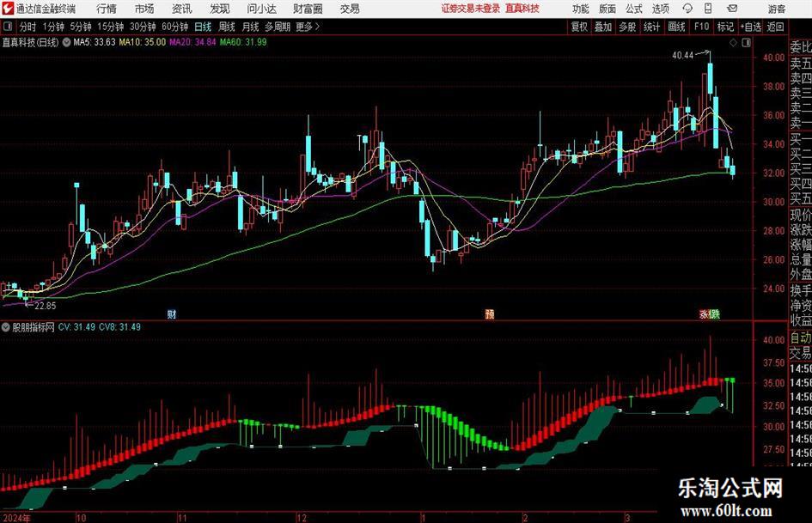Click the diamond icon at chart top right
Image resolution: width=812 pixels, height=523 pixels.
[733, 43]
